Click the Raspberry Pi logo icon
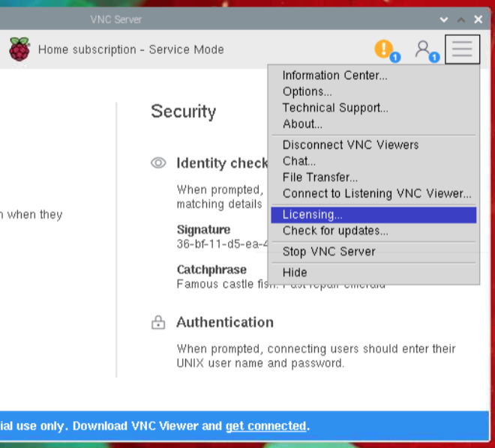The height and width of the screenshot is (448, 495). [x=19, y=49]
